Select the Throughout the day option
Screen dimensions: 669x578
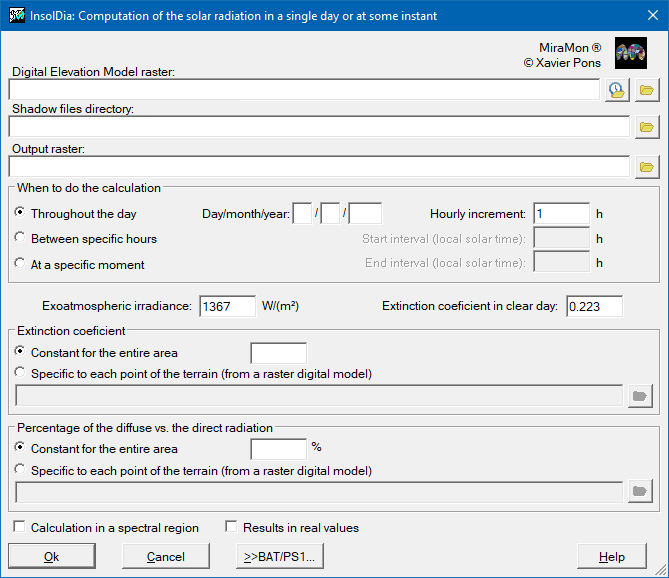click(x=20, y=213)
